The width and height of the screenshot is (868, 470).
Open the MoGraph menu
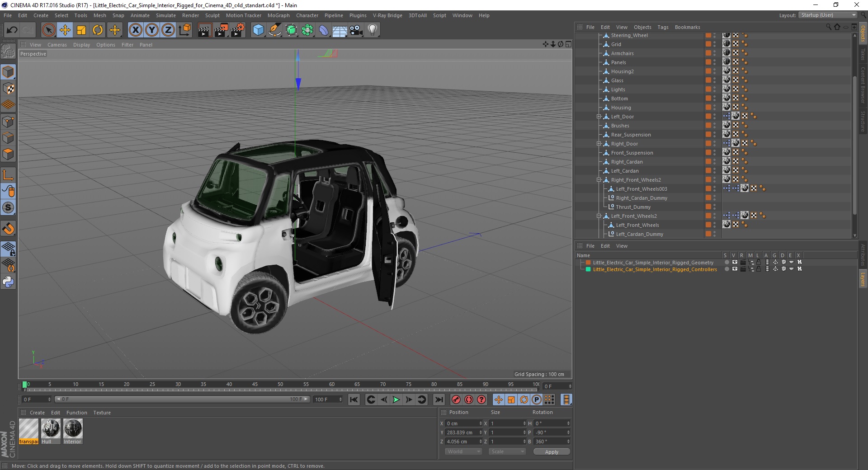tap(278, 15)
